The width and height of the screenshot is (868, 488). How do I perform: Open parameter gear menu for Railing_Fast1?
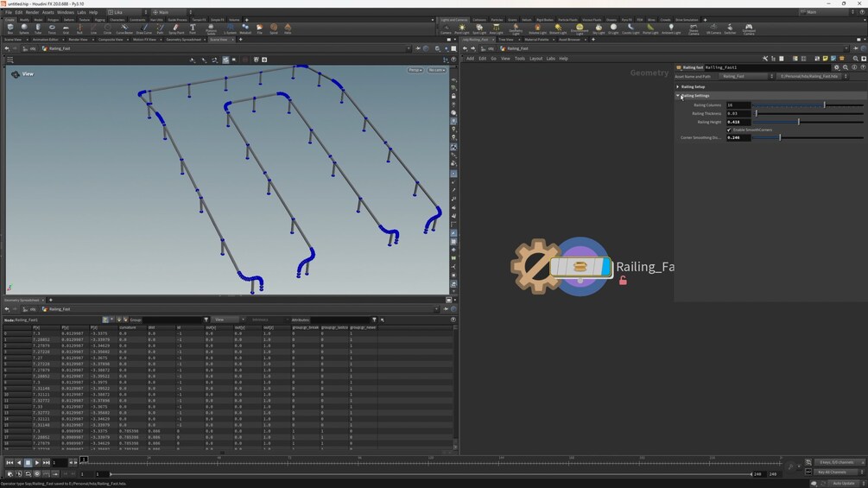point(836,67)
